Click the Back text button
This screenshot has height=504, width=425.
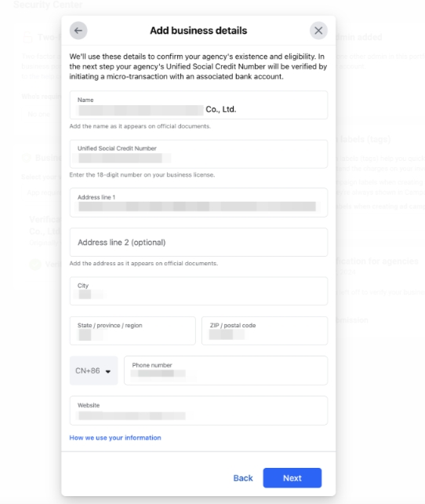(243, 478)
